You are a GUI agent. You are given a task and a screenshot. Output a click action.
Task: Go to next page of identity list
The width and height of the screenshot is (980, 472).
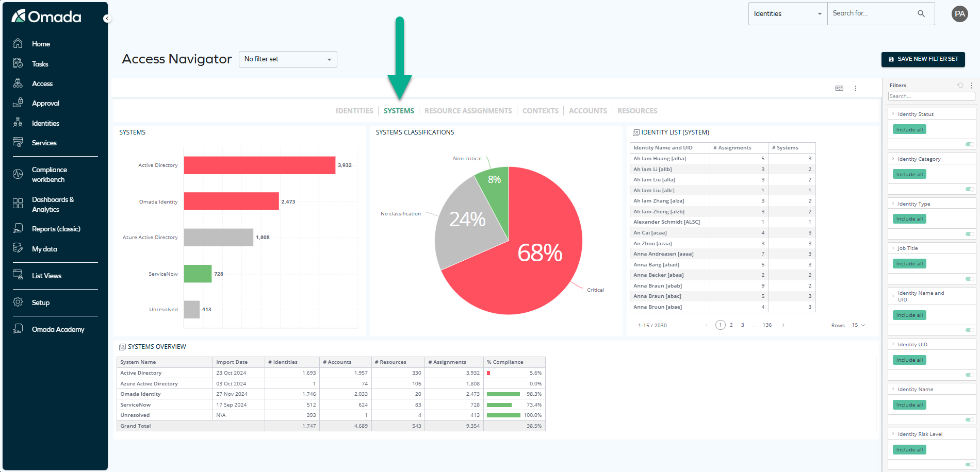(783, 325)
